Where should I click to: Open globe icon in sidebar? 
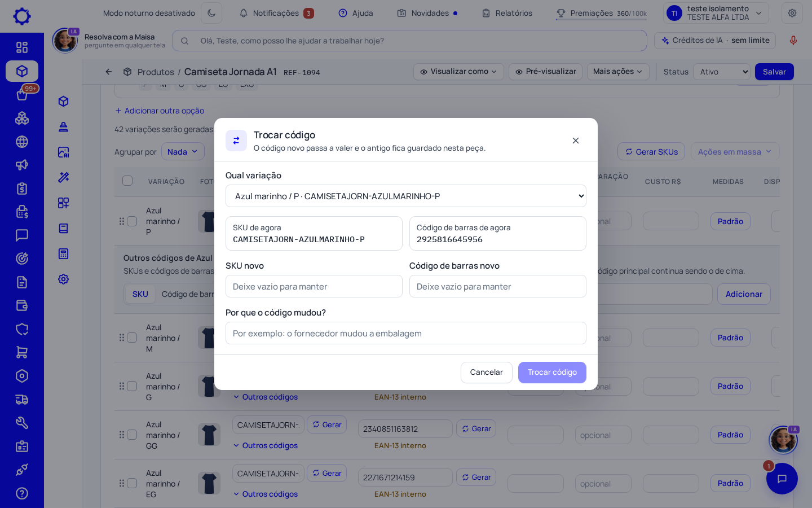tap(22, 142)
